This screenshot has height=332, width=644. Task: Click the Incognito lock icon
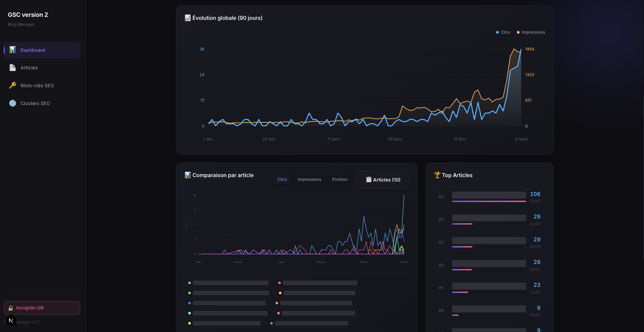(x=11, y=308)
